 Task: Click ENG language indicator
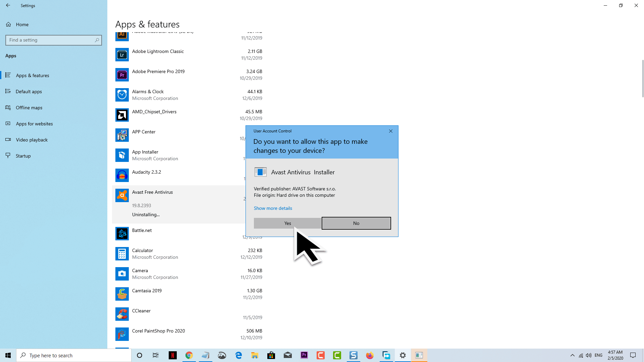pos(598,355)
